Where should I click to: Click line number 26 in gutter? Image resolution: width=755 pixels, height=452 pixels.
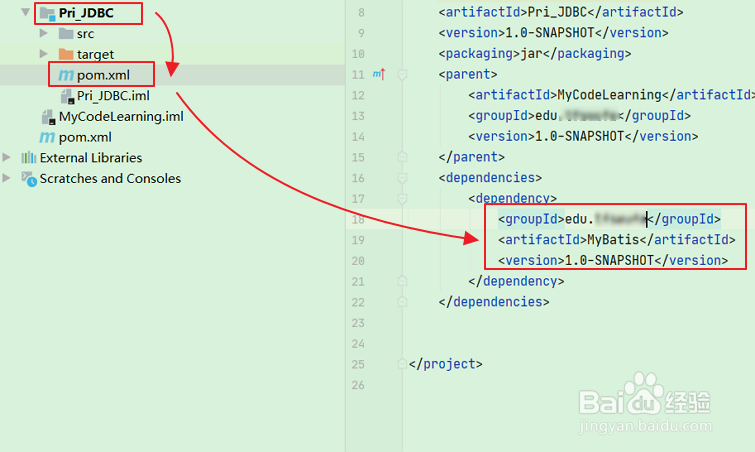(358, 385)
